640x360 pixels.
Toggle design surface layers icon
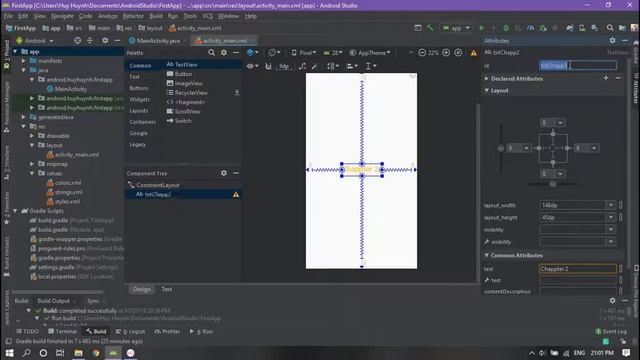pyautogui.click(x=252, y=53)
